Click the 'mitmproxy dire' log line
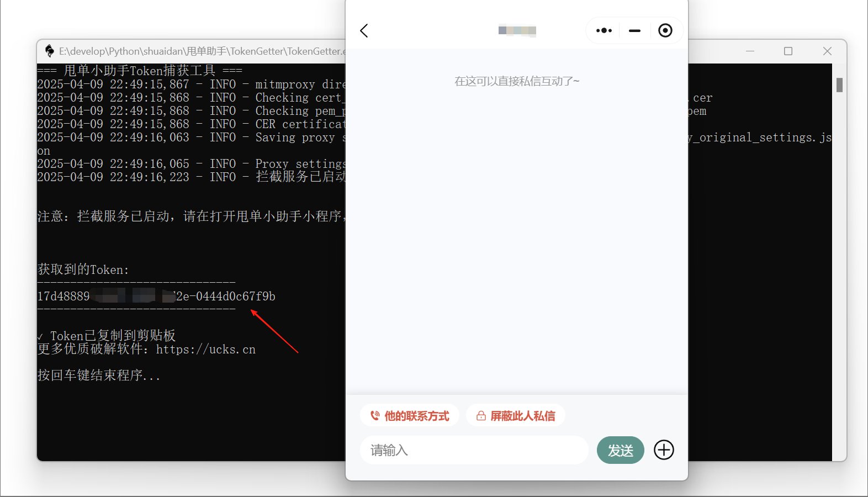The width and height of the screenshot is (868, 497). coord(192,84)
